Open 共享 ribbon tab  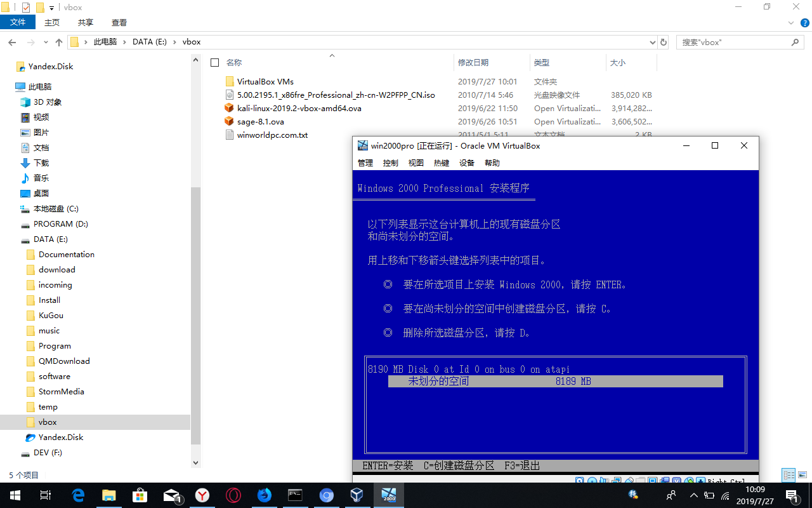tap(86, 22)
